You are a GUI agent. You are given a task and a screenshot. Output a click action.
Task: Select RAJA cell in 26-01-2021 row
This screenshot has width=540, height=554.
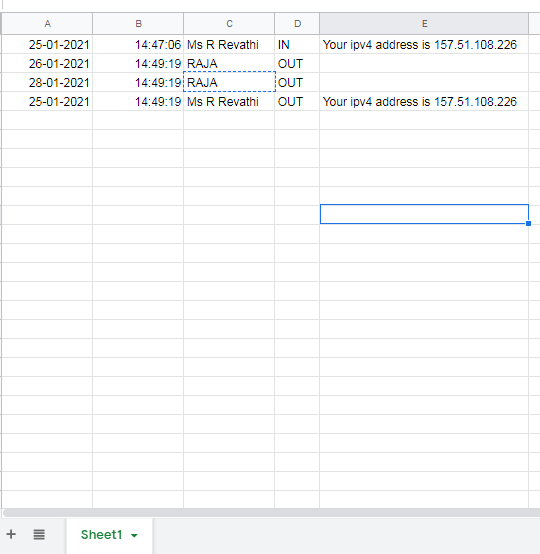[x=229, y=64]
